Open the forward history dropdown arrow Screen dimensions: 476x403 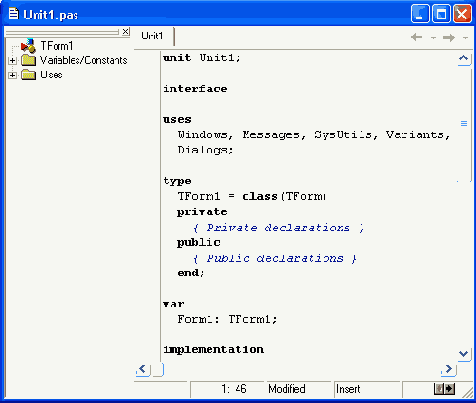(x=466, y=38)
